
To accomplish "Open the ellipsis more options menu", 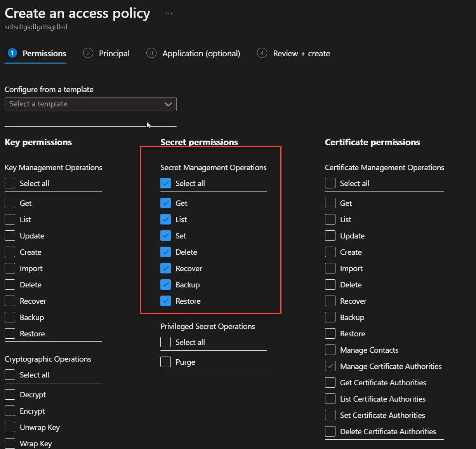I will point(169,13).
